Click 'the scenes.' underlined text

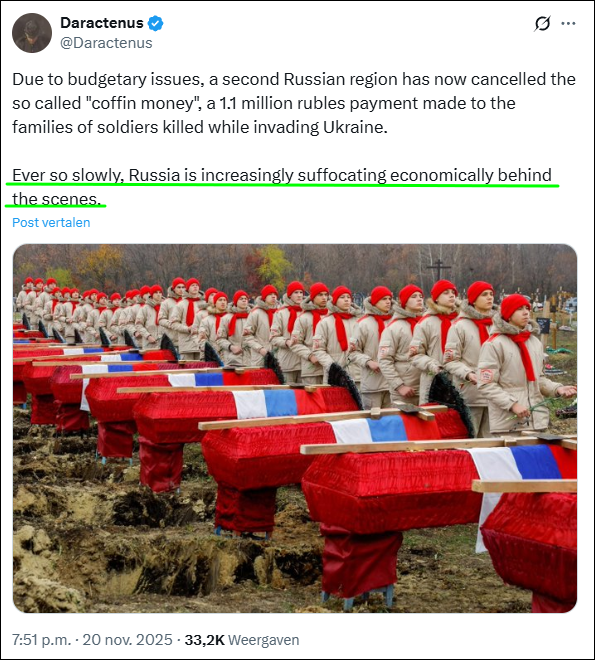(x=57, y=199)
